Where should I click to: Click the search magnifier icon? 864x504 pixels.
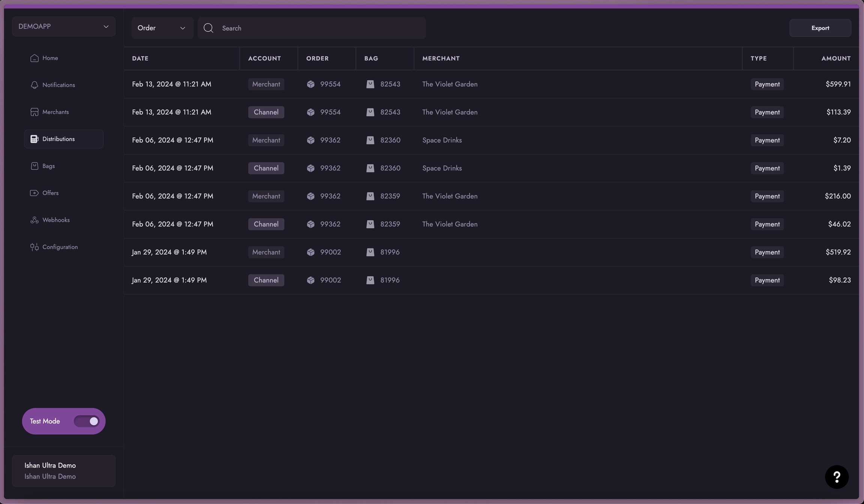click(208, 28)
